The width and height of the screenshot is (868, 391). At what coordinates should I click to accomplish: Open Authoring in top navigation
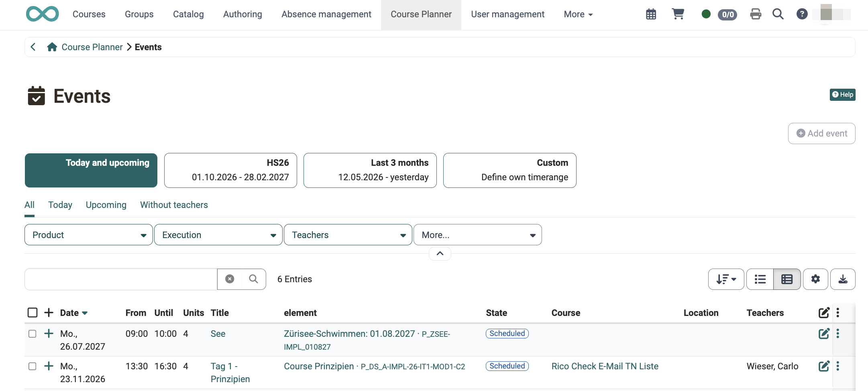pyautogui.click(x=242, y=14)
